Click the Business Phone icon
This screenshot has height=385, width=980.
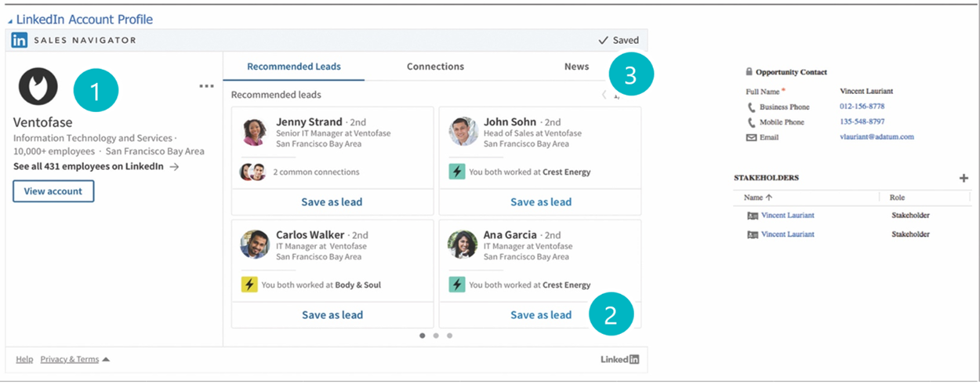[x=751, y=107]
